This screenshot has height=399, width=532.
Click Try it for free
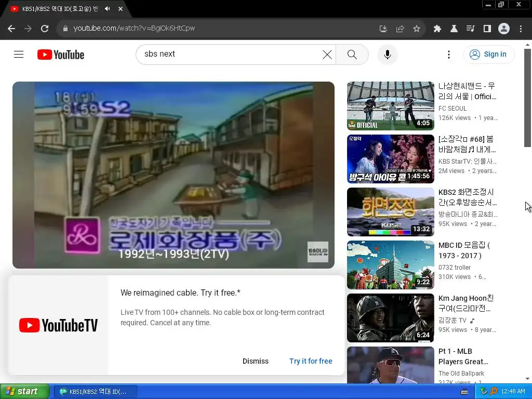pyautogui.click(x=311, y=361)
